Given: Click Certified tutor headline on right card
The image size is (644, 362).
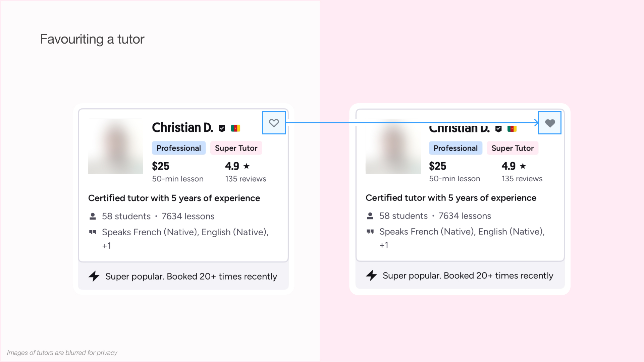Looking at the screenshot, I should pyautogui.click(x=451, y=198).
